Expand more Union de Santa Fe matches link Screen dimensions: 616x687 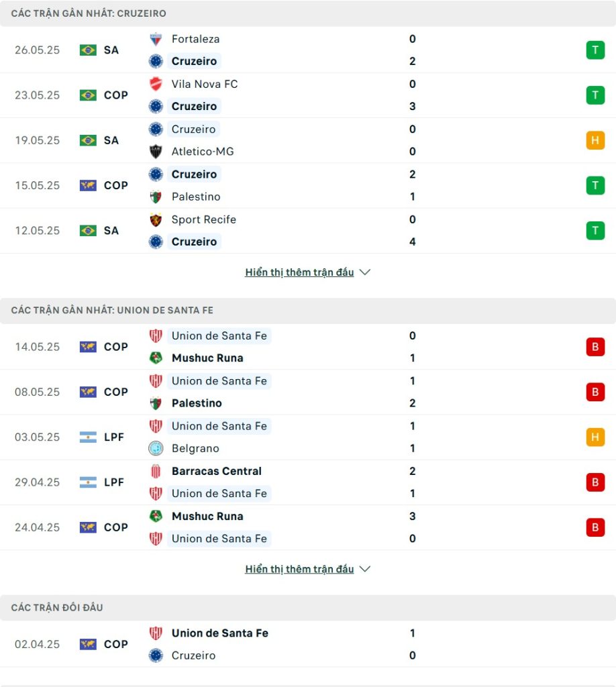[x=299, y=569]
